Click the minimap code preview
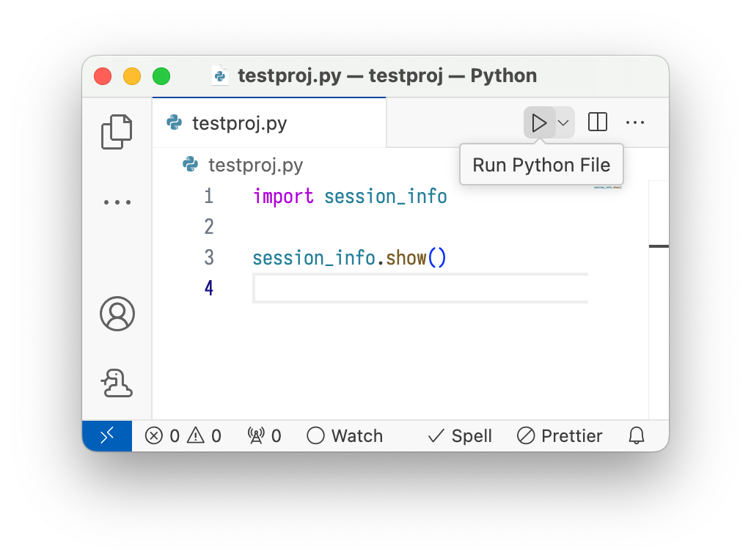 pos(607,188)
